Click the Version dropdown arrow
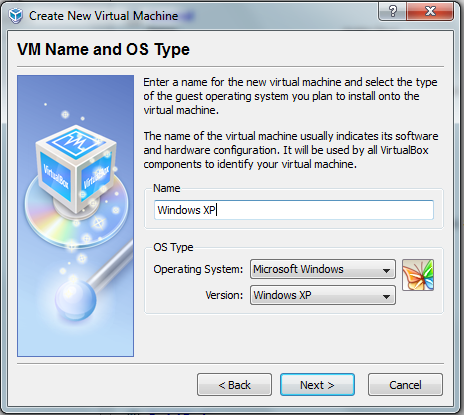Viewport: 464px width, 416px height. click(x=386, y=296)
